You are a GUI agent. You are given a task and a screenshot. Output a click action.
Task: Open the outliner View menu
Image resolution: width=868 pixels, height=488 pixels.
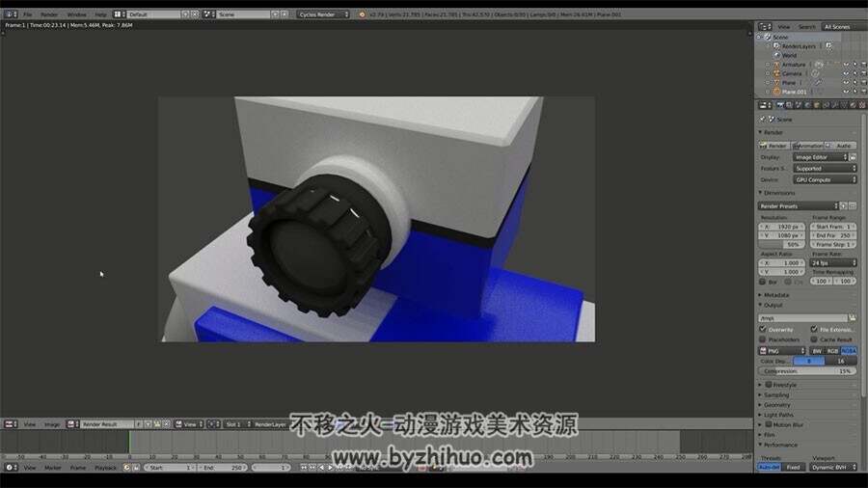pyautogui.click(x=784, y=27)
